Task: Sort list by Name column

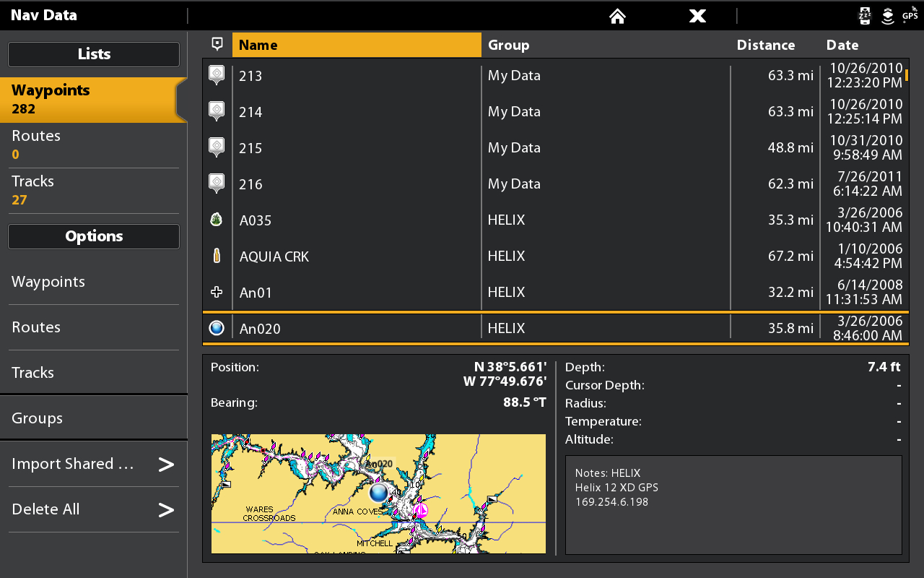Action: tap(357, 45)
